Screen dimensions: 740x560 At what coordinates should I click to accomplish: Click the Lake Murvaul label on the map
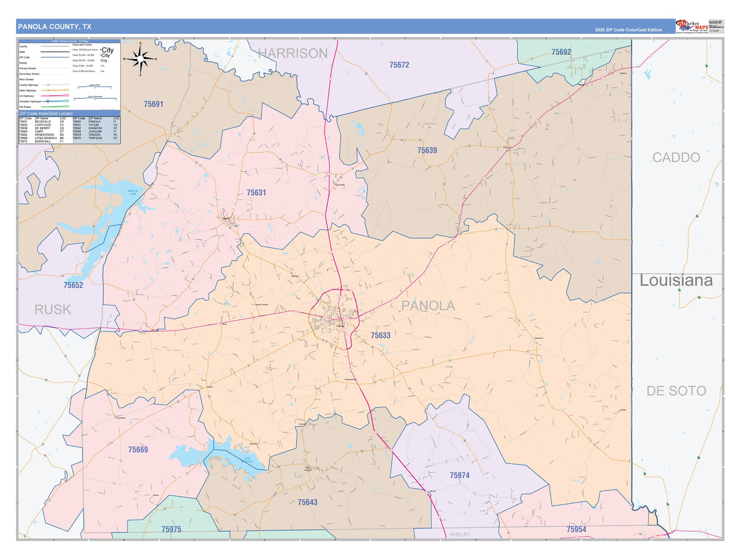247,460
